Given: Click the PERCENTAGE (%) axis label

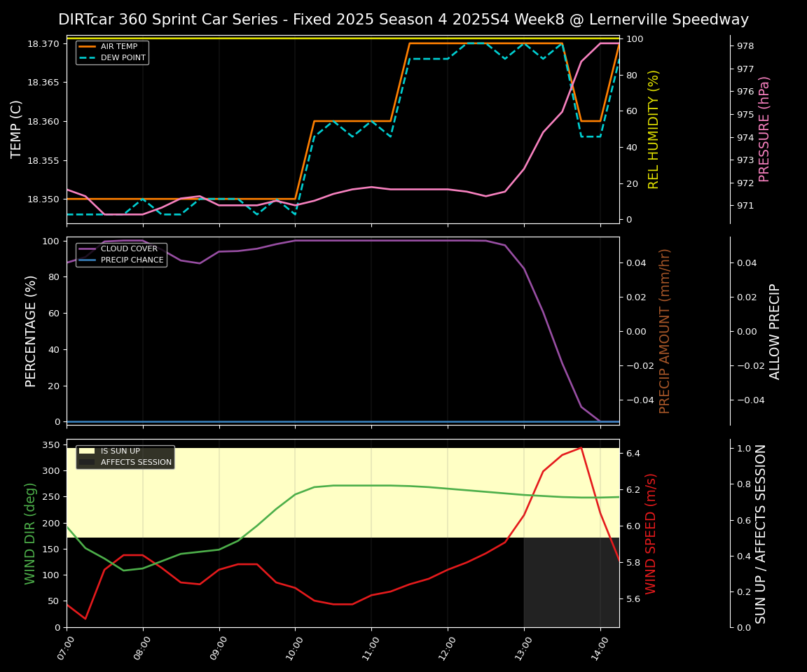Looking at the screenshot, I should click(x=31, y=330).
